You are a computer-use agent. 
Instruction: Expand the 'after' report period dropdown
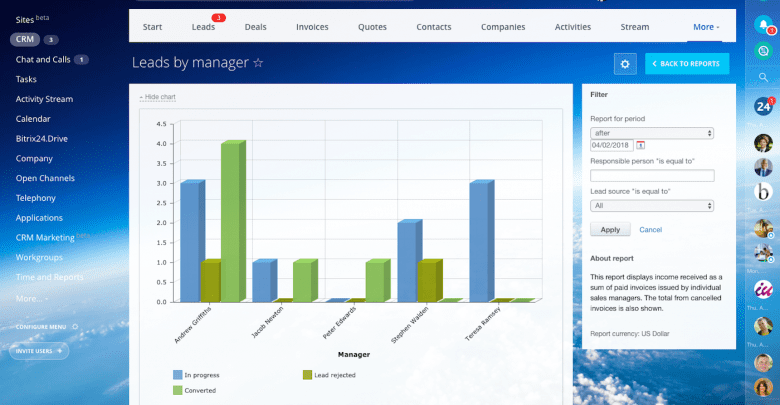coord(651,133)
